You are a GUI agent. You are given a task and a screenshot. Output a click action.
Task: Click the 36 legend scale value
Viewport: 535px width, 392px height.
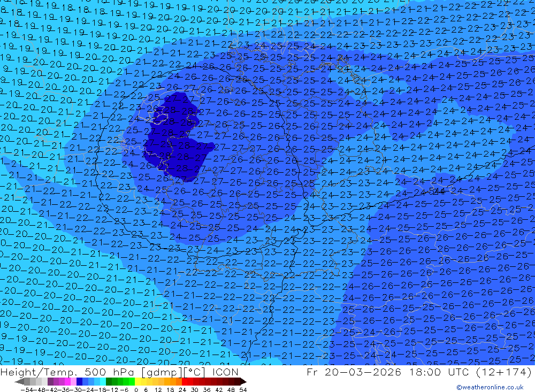tap(207, 390)
